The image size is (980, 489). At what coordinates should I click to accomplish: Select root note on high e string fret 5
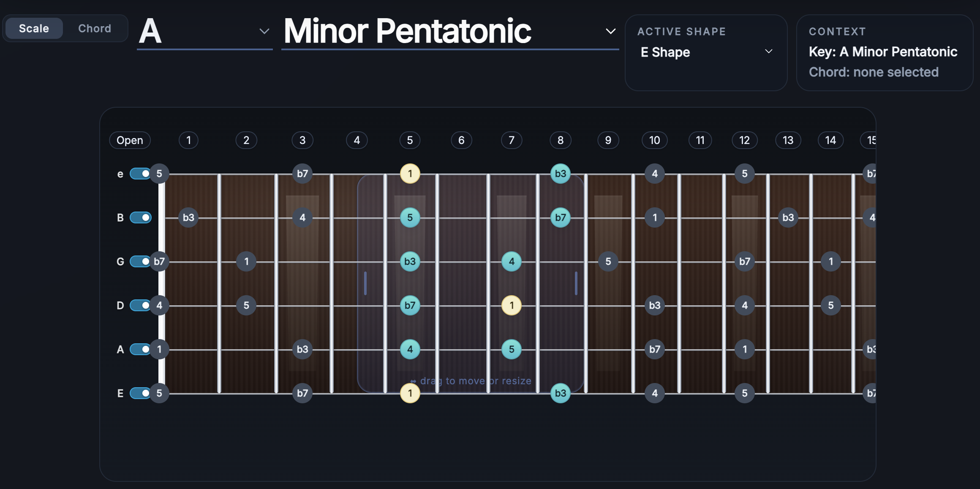(x=410, y=174)
